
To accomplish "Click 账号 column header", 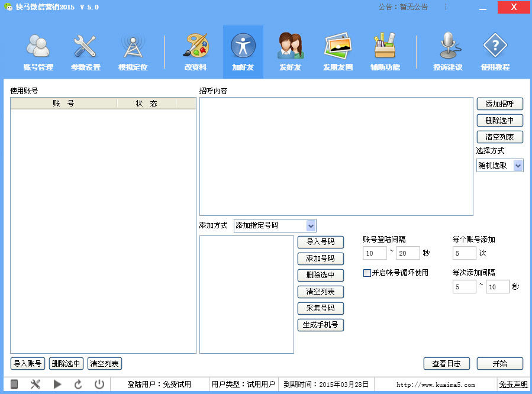I will click(x=63, y=104).
